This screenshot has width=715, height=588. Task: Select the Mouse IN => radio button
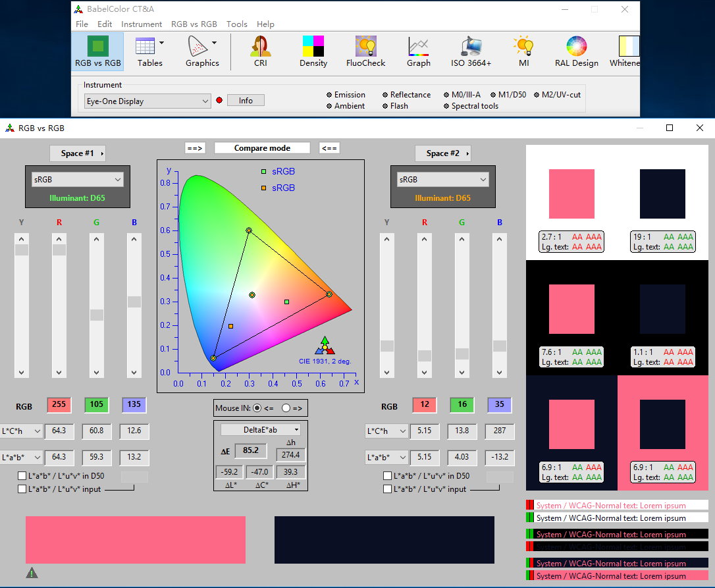coord(286,408)
